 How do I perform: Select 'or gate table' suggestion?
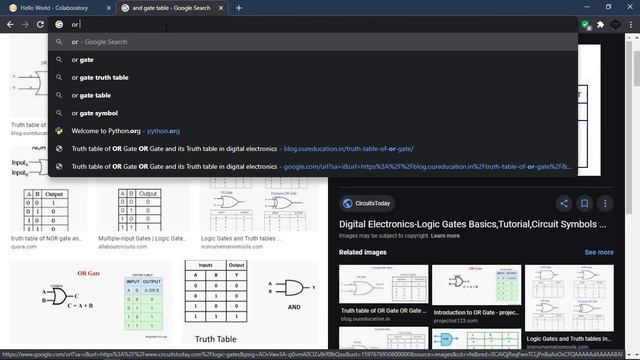pyautogui.click(x=313, y=95)
